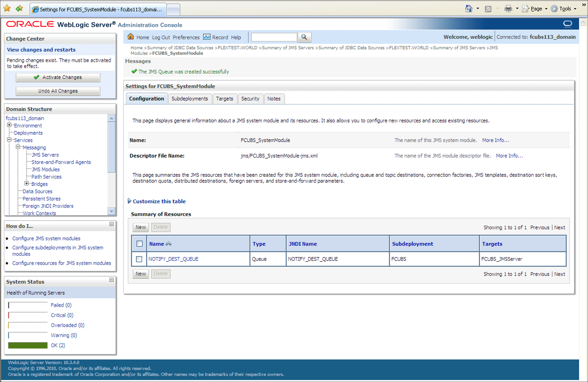Screen dimensions: 588x382
Task: Click inside the console search field
Action: pyautogui.click(x=274, y=37)
